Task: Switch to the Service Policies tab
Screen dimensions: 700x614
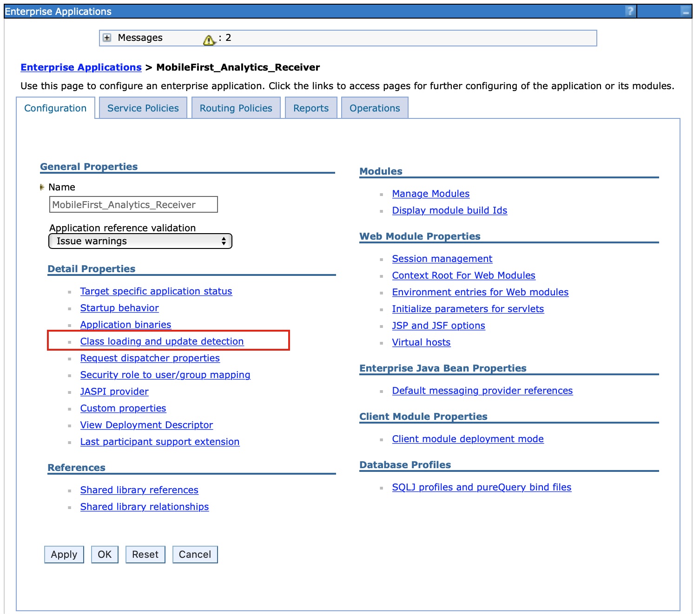Action: point(143,108)
